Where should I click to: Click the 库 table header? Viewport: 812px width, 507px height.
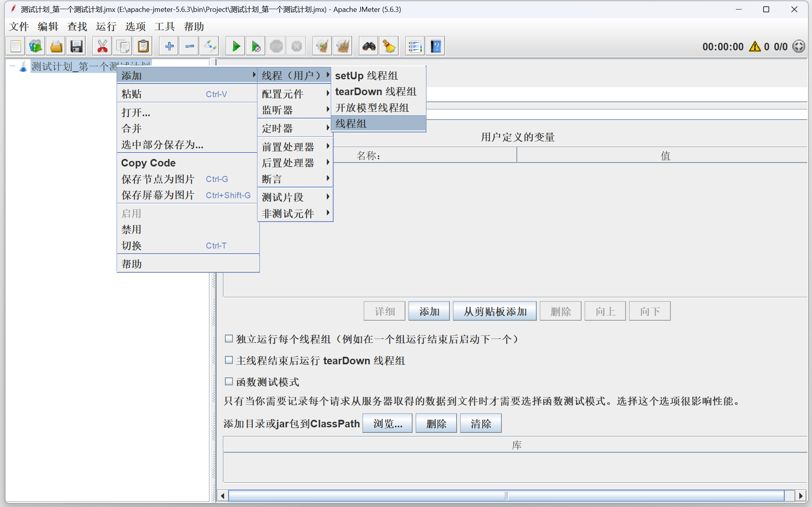click(516, 445)
